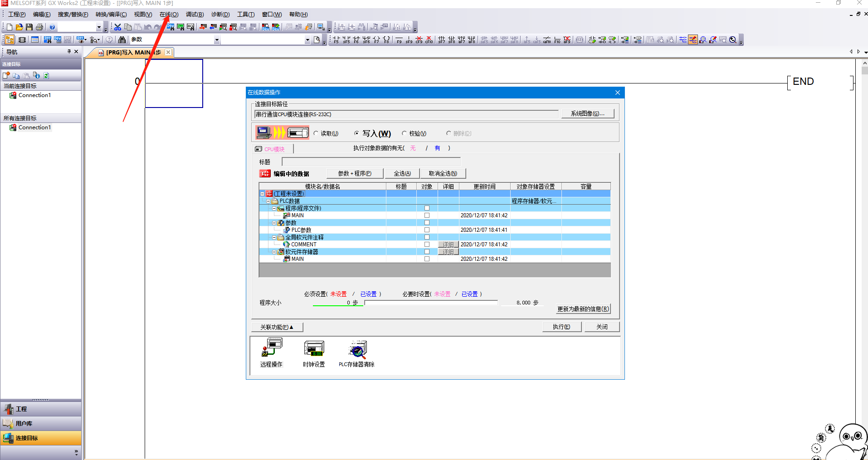Click into the 标题 title input field
The height and width of the screenshot is (460, 868).
click(371, 162)
